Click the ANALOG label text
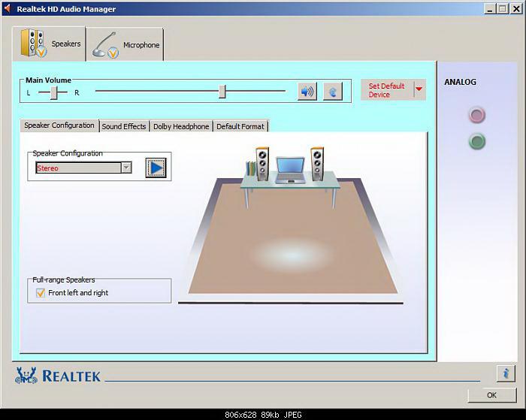This screenshot has width=526, height=420. click(460, 82)
